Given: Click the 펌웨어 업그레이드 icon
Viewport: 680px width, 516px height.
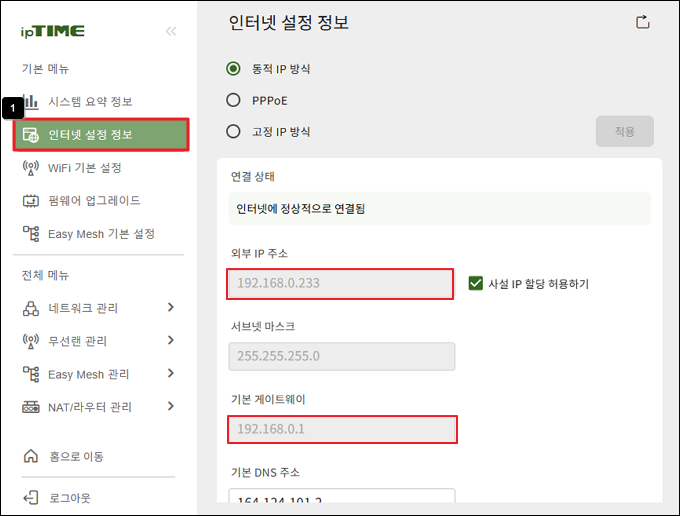Looking at the screenshot, I should (30, 201).
